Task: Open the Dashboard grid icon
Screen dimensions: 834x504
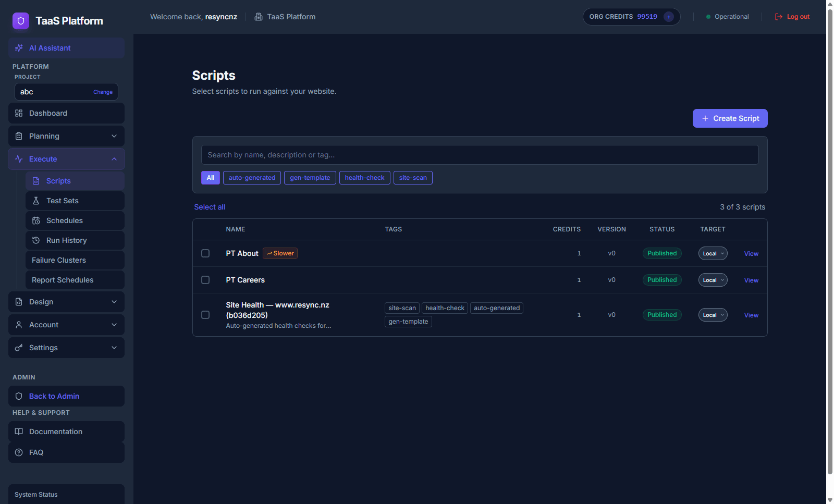Action: click(x=19, y=113)
